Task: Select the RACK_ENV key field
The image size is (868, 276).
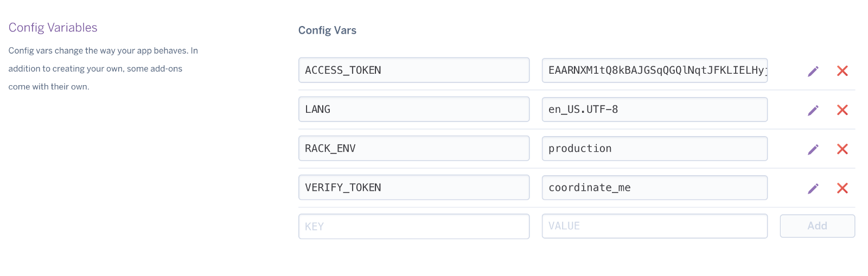Action: point(413,149)
